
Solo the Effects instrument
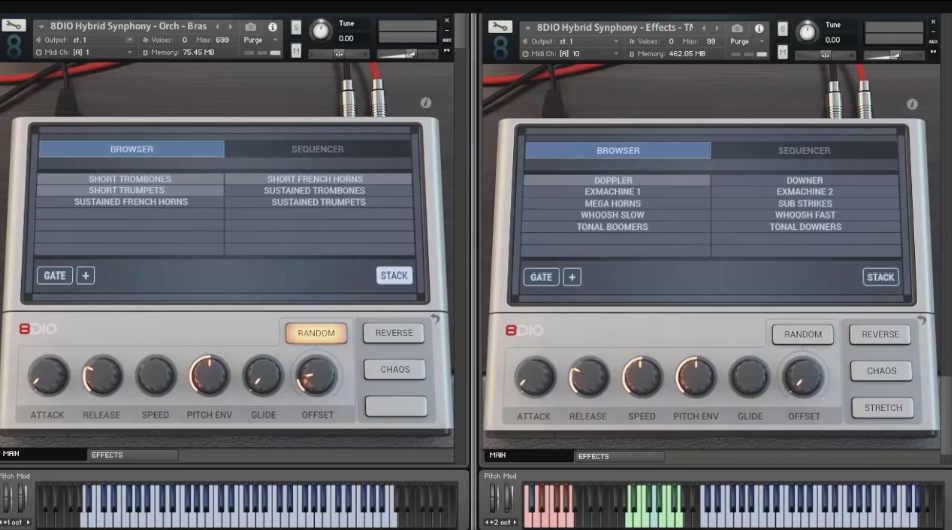(783, 29)
